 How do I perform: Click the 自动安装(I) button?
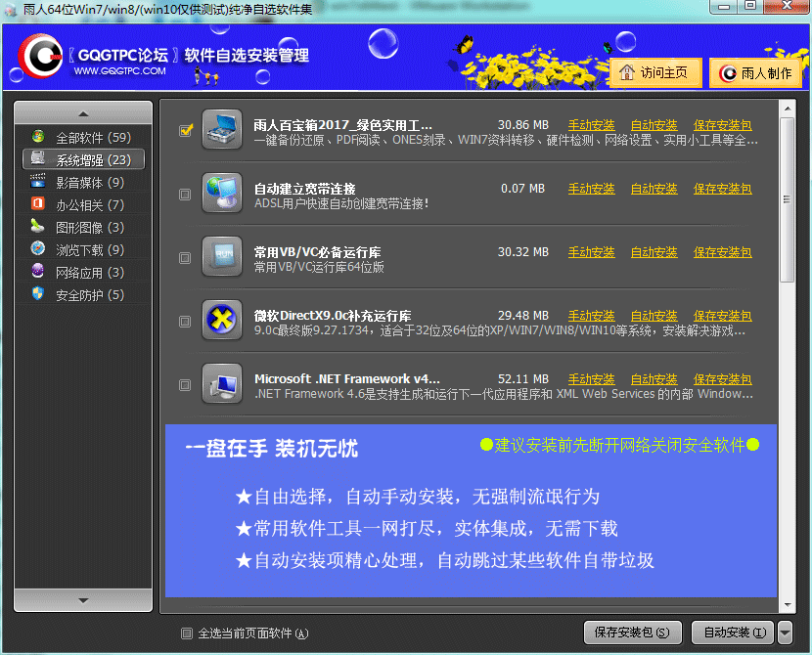click(734, 633)
